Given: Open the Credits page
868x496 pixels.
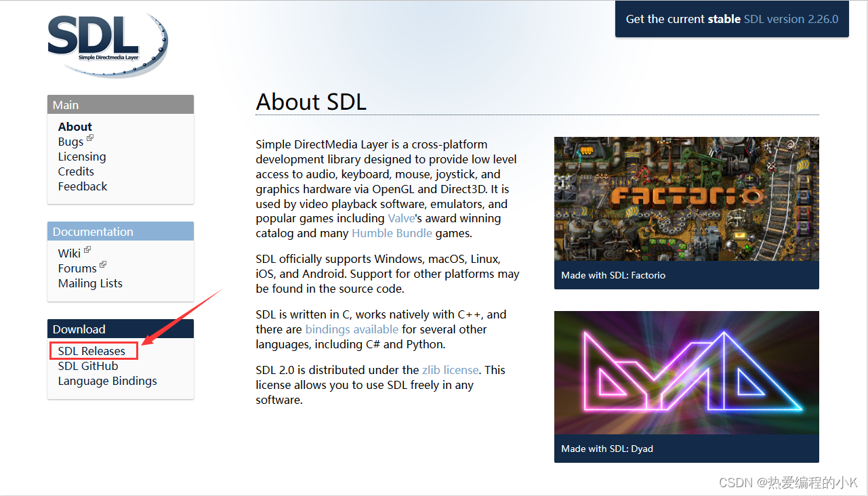Looking at the screenshot, I should (76, 171).
